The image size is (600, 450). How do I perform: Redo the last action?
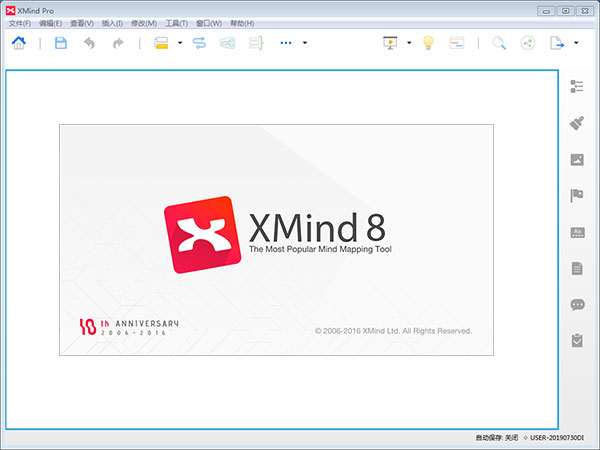[x=118, y=43]
